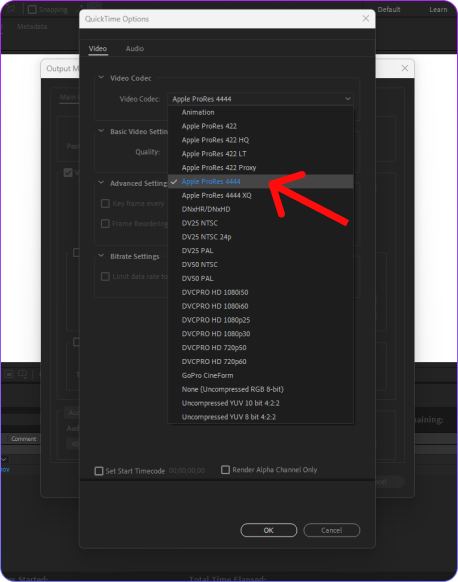Open the Video Codec dropdown
The image size is (458, 582).
click(x=261, y=99)
